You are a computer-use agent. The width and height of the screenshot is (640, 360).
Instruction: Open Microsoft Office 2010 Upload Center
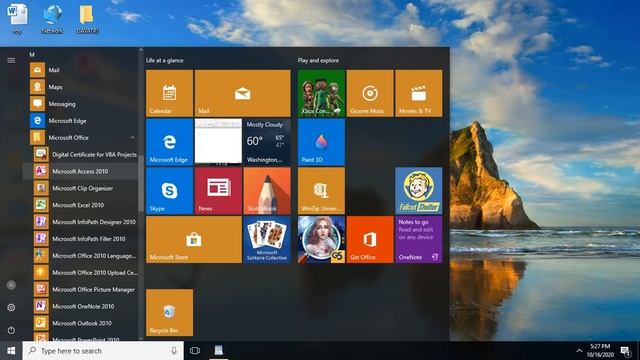coord(81,272)
